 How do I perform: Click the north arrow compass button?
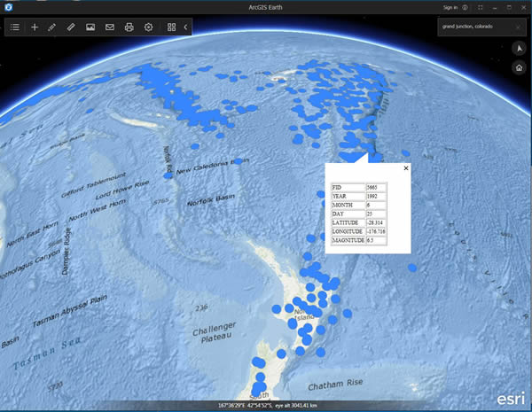click(x=519, y=49)
